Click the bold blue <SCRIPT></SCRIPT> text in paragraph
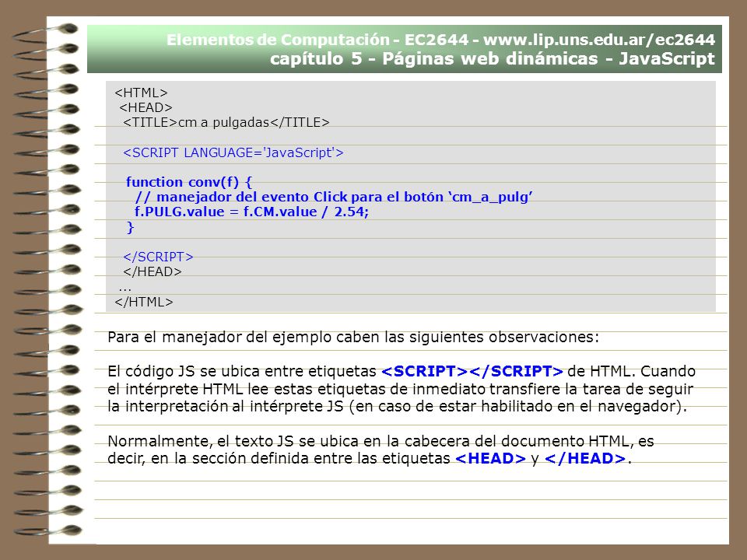 coord(472,371)
